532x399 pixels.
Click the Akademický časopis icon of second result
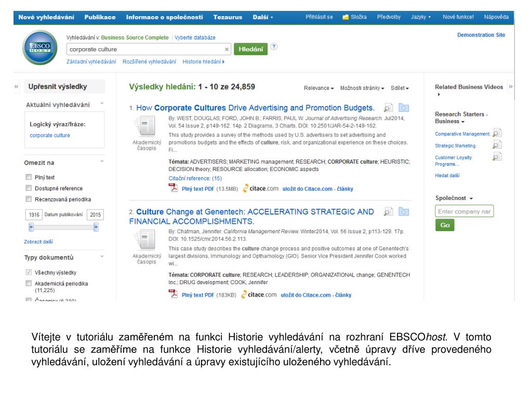click(x=145, y=240)
